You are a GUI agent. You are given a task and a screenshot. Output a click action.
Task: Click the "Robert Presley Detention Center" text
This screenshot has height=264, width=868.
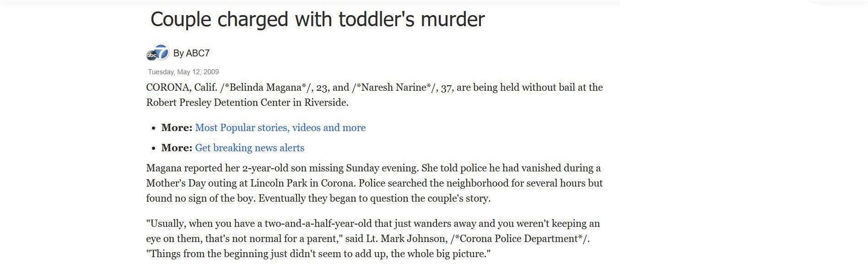pyautogui.click(x=217, y=103)
